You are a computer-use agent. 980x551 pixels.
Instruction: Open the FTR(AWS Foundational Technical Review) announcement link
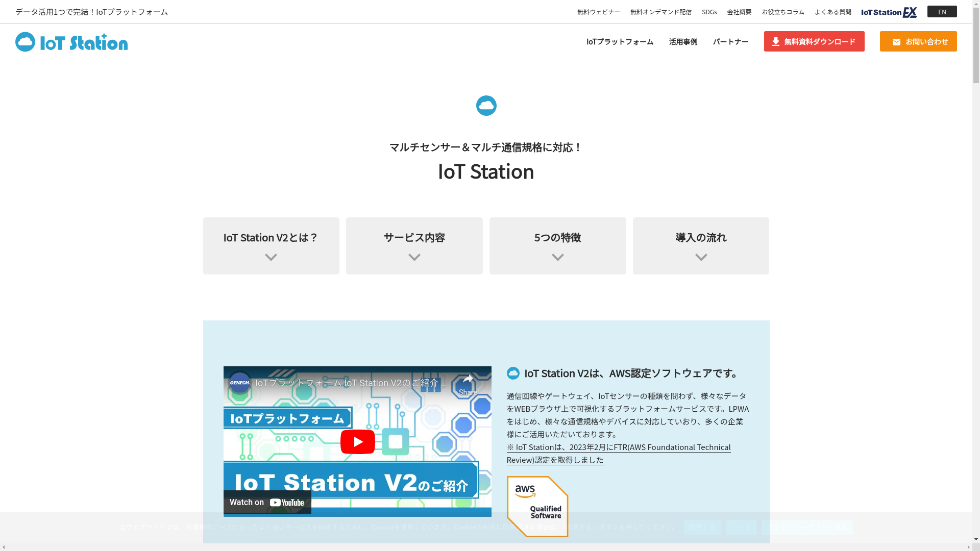point(618,453)
